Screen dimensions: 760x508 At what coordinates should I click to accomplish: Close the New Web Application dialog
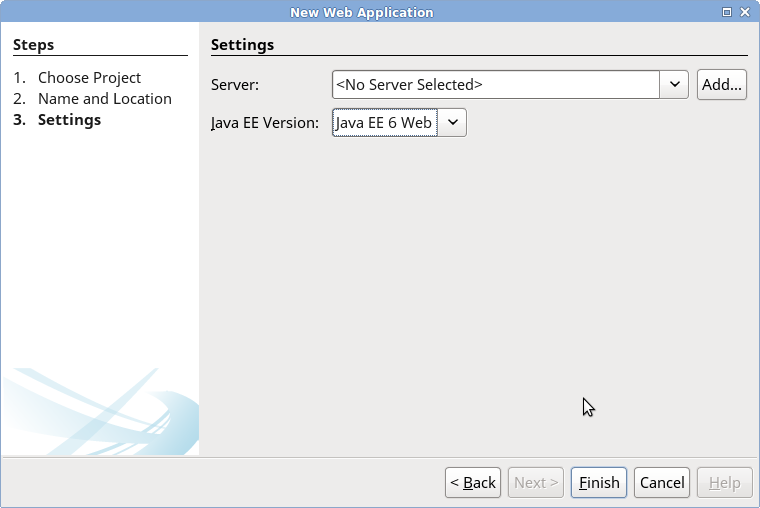tap(745, 12)
